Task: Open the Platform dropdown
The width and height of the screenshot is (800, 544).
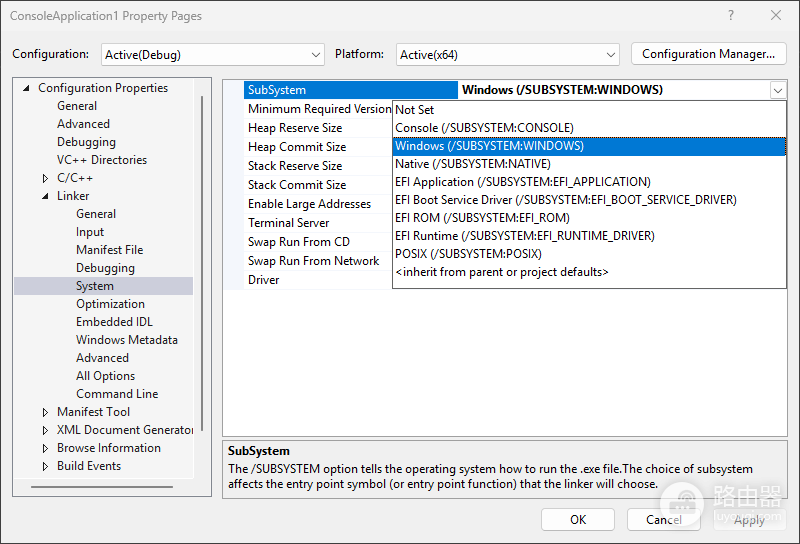Action: [508, 55]
